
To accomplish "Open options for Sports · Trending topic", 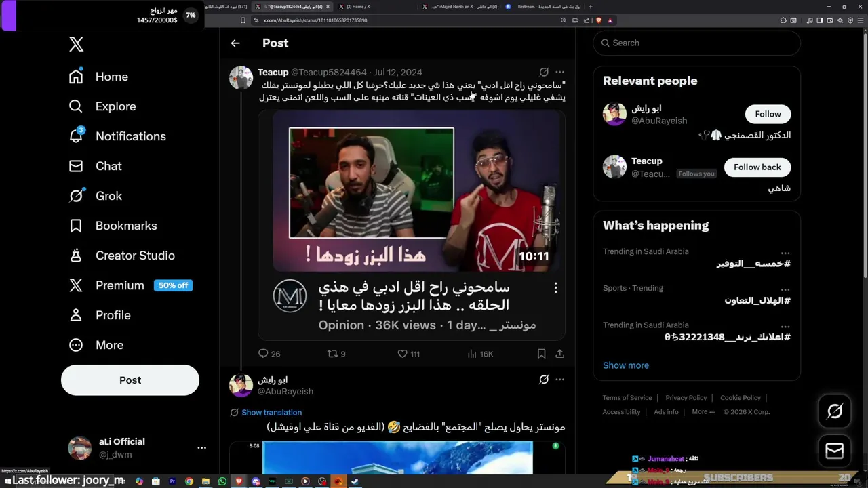I will coord(785,289).
